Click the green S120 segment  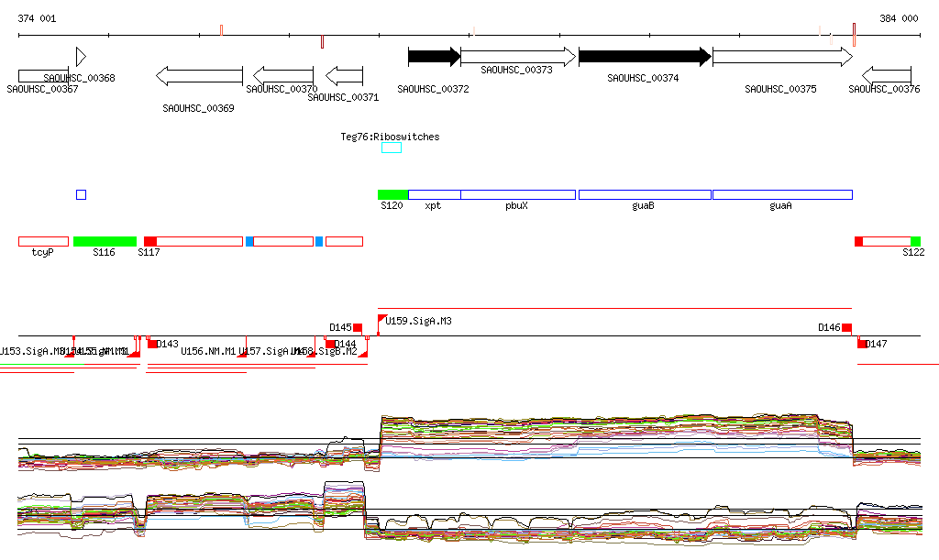click(392, 194)
